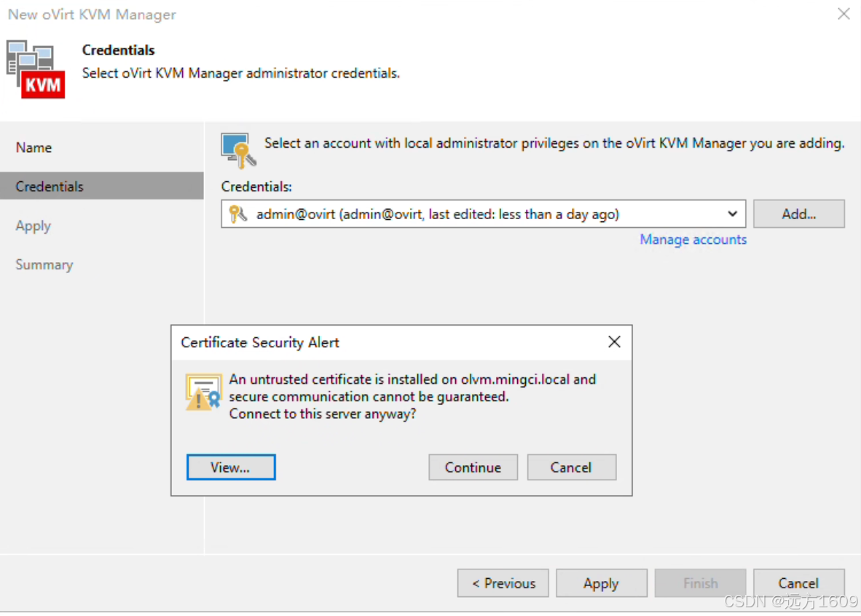Click 'Select an account with local administrator' instruction
The width and height of the screenshot is (861, 616).
pos(554,143)
